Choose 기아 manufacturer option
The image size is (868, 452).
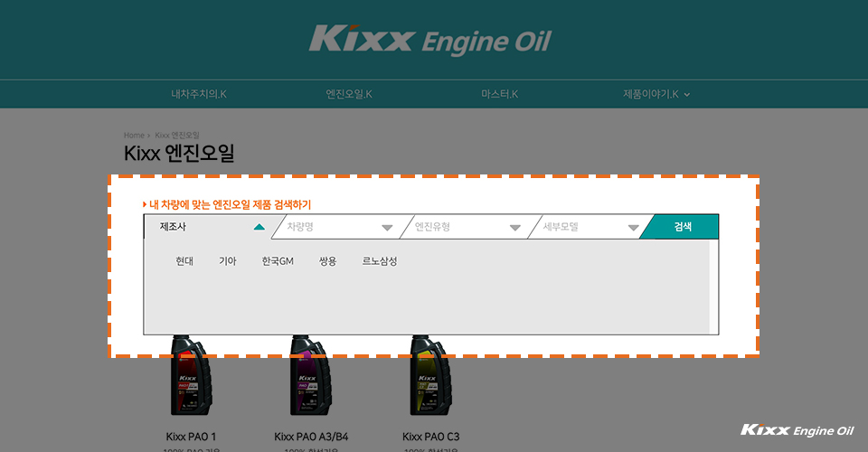(x=228, y=261)
